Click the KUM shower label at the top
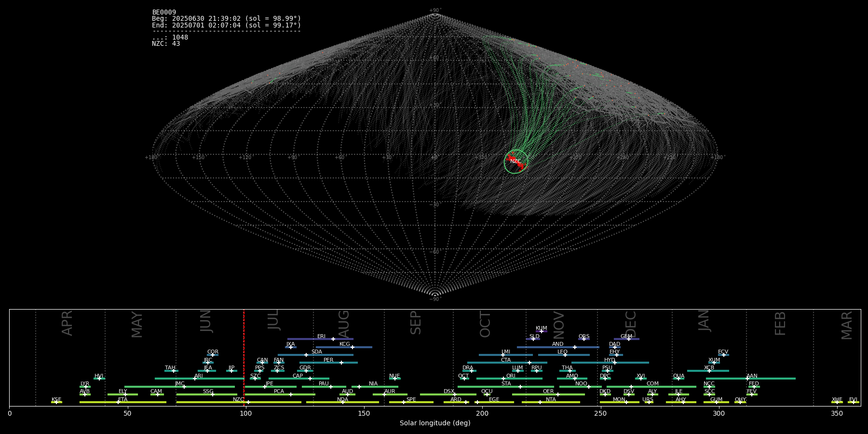Screen dimensions: 868x434 tap(542, 328)
